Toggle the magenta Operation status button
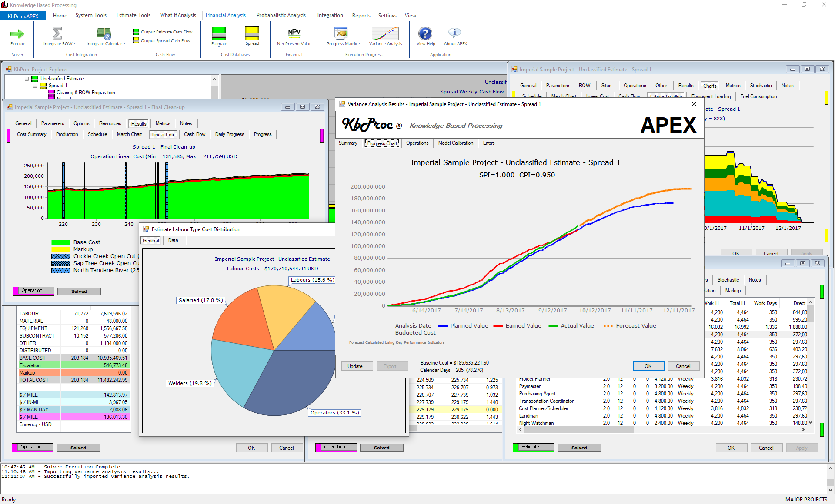This screenshot has width=835, height=504. coord(33,291)
